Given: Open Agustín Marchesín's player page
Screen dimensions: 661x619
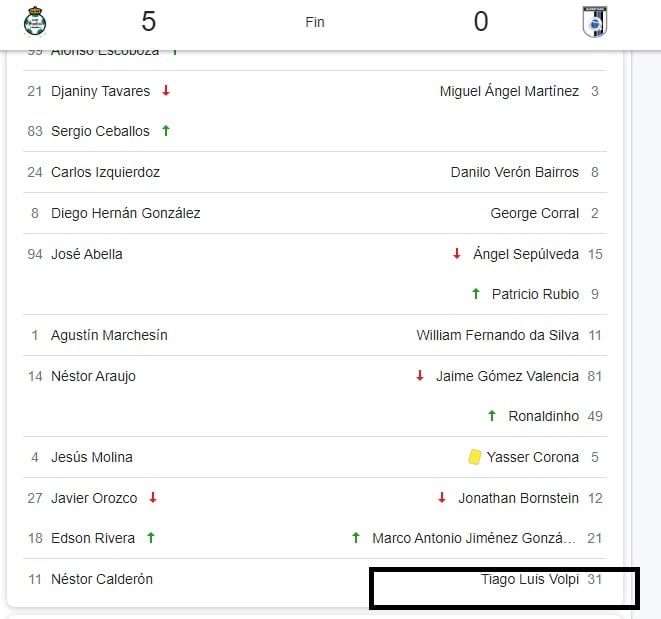Looking at the screenshot, I should coord(109,335).
